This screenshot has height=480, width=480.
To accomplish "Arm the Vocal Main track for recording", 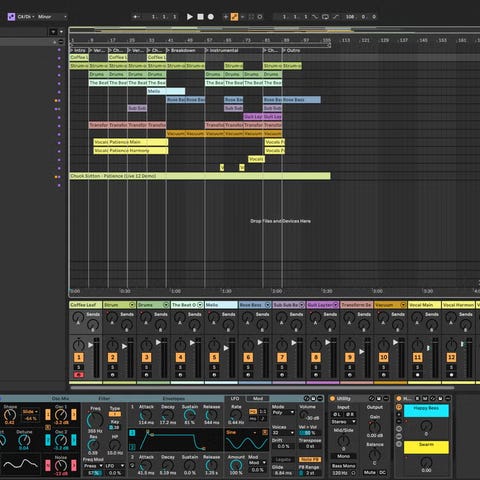I will [x=417, y=375].
